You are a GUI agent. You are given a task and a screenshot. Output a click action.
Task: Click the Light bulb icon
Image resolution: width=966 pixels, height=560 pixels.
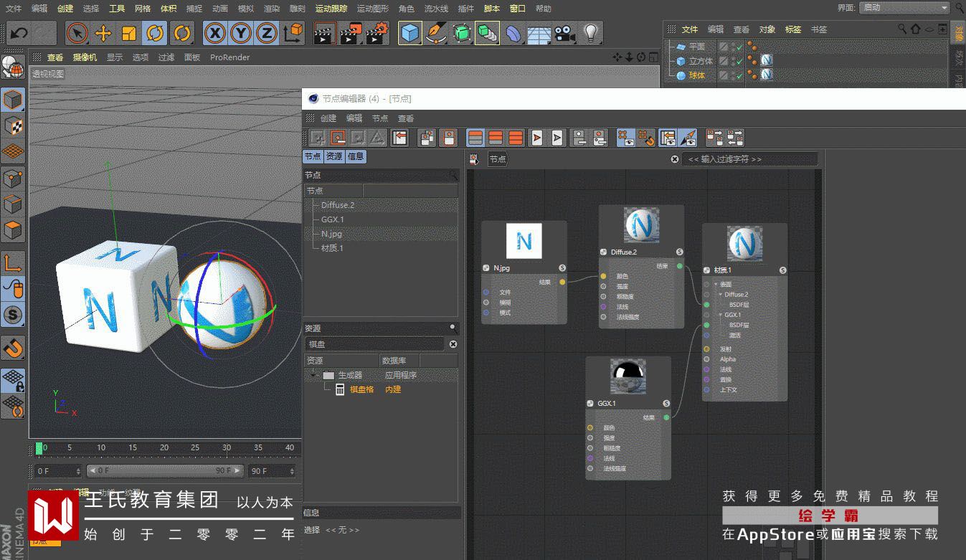click(x=590, y=33)
